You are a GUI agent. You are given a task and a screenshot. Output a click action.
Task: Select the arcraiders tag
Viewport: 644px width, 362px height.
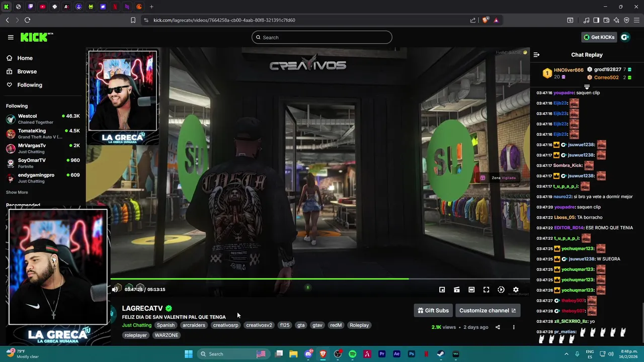(194, 325)
